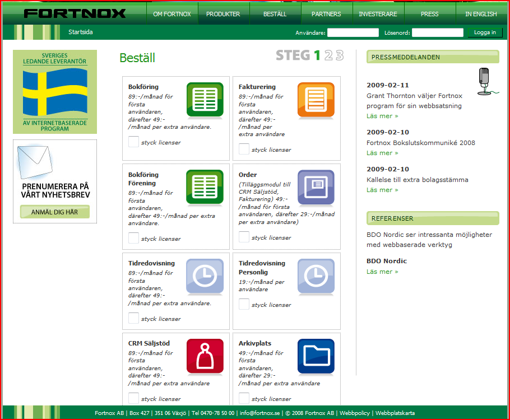Open the Webbplatskarta footer link

(395, 413)
